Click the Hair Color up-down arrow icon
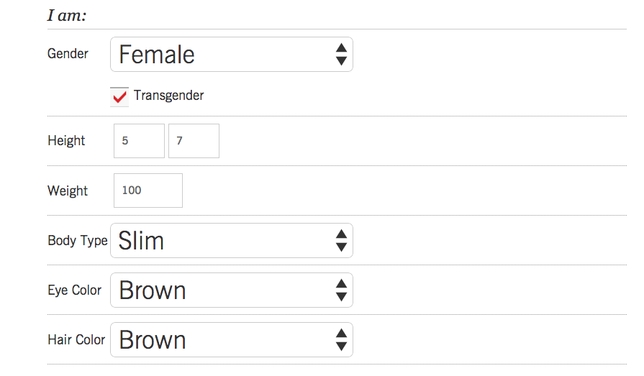This screenshot has height=376, width=644. click(x=341, y=340)
